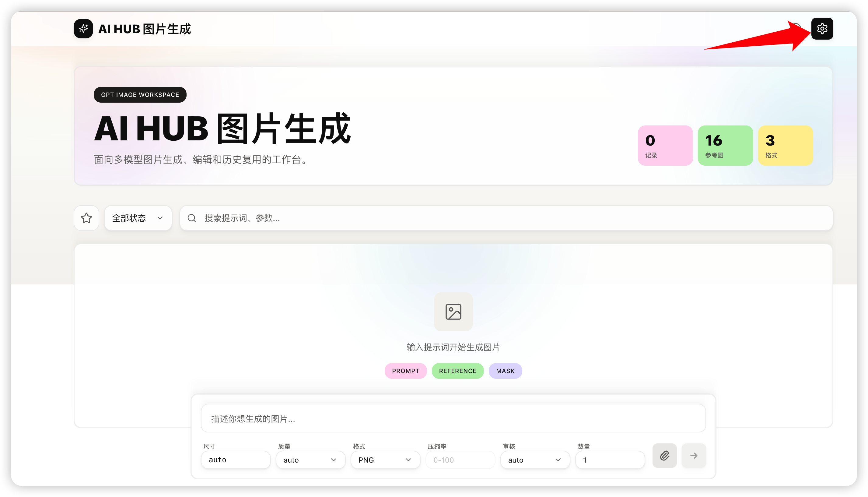The width and height of the screenshot is (868, 497).
Task: Toggle the star favorites filter
Action: click(86, 218)
